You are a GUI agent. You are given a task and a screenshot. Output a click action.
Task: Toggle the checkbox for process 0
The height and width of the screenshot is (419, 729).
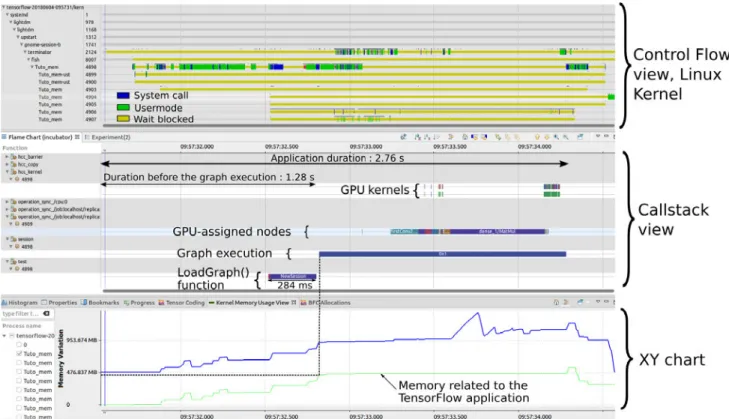pyautogui.click(x=19, y=345)
